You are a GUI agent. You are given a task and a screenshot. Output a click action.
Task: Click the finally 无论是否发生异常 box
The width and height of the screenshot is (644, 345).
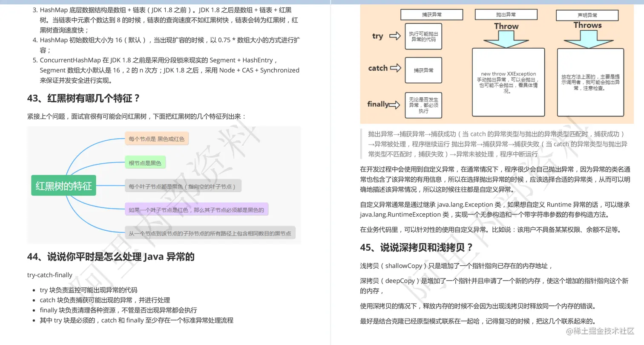[423, 105]
